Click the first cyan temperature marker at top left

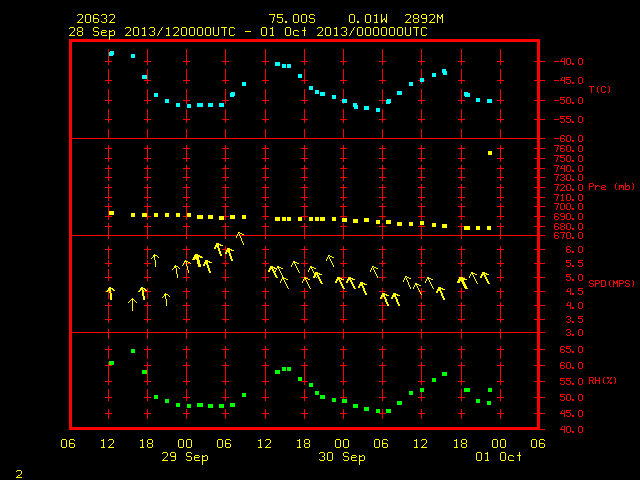click(111, 53)
